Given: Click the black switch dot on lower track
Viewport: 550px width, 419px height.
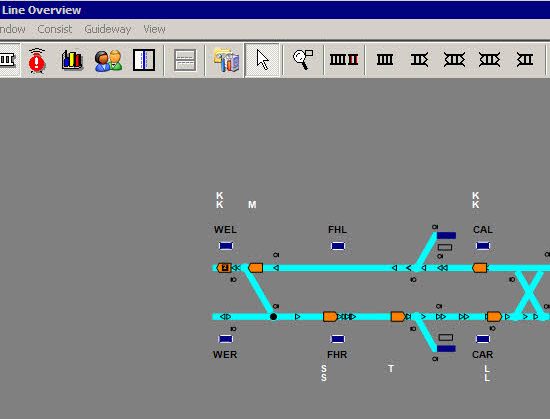Looking at the screenshot, I should click(273, 317).
